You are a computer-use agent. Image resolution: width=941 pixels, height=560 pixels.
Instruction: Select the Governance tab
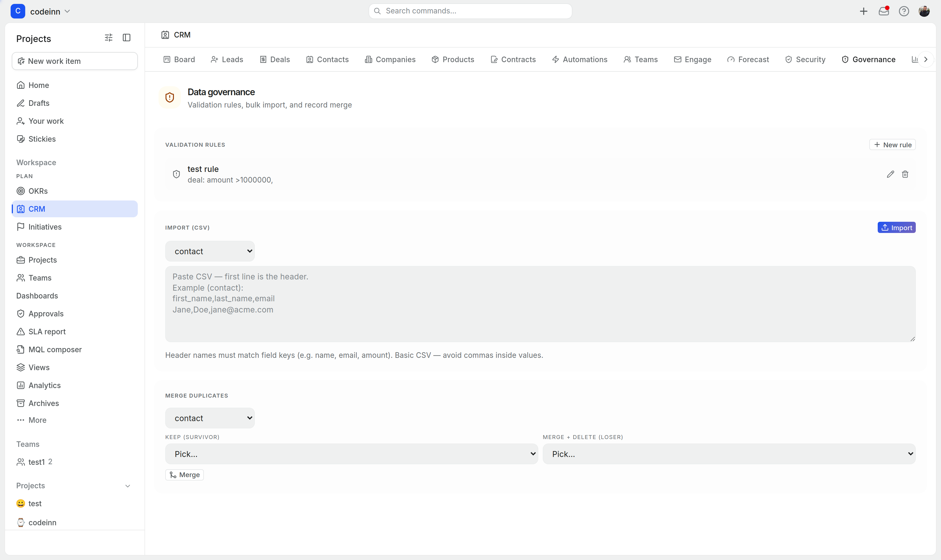click(x=868, y=60)
